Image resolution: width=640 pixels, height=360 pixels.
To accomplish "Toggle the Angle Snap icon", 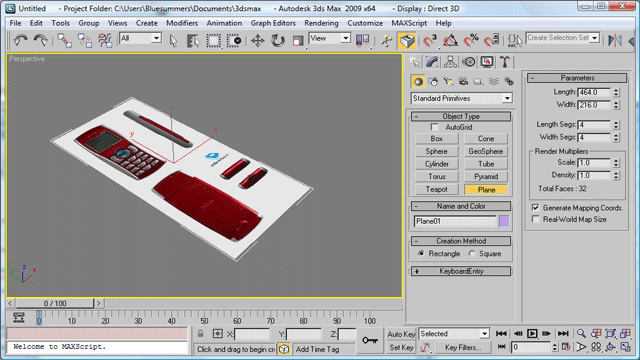I will point(450,40).
